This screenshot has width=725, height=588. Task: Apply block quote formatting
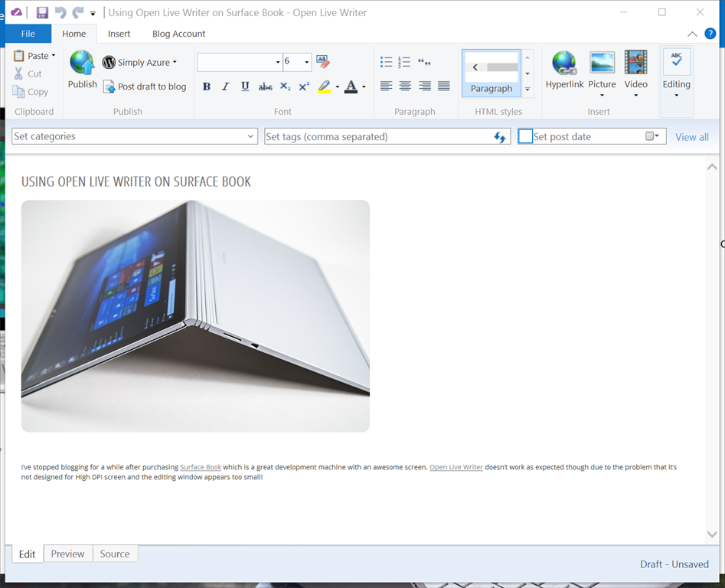[x=424, y=62]
